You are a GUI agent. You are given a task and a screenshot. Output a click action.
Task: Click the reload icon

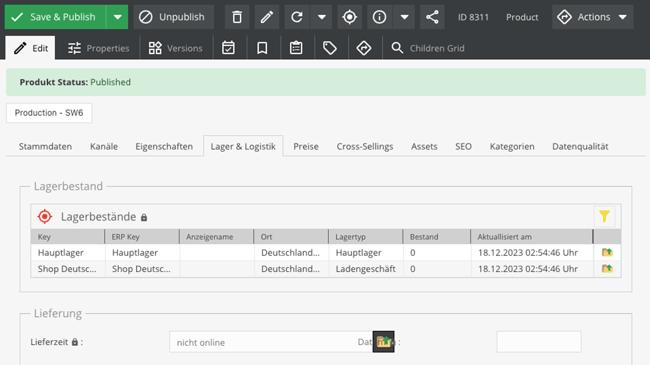point(296,17)
